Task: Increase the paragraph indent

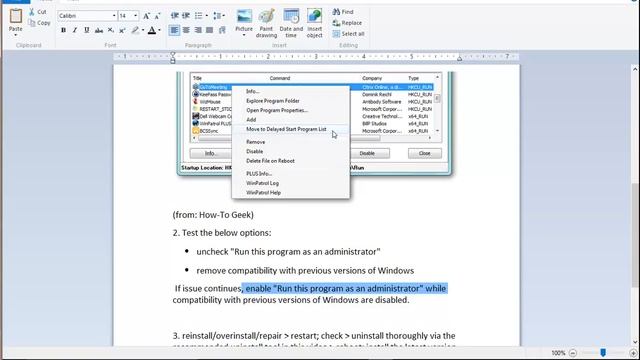Action: pos(186,16)
